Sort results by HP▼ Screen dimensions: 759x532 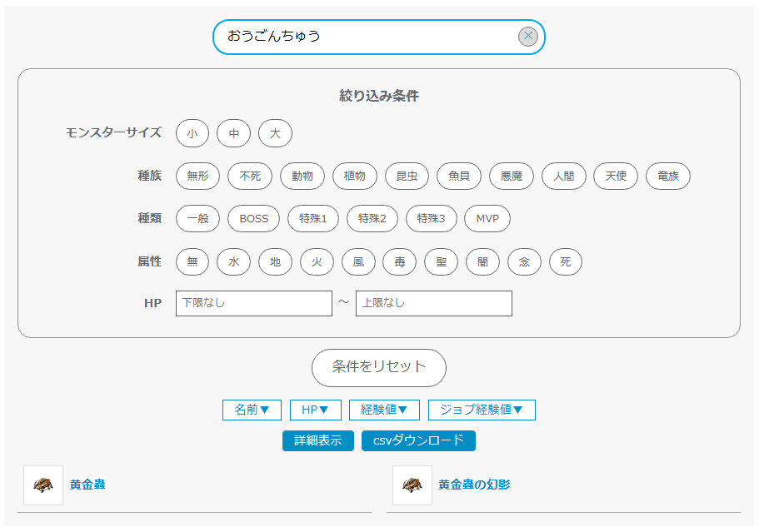click(315, 410)
